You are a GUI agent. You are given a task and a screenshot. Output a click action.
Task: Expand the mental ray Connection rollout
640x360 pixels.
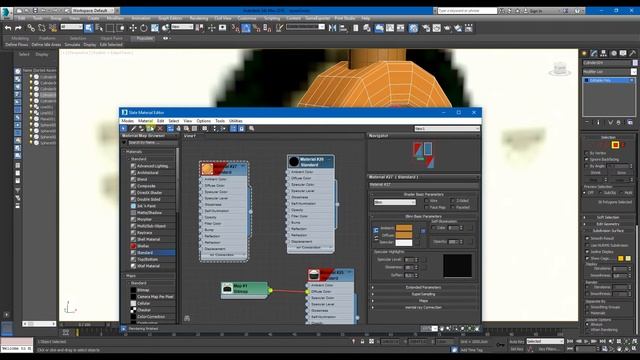point(423,307)
